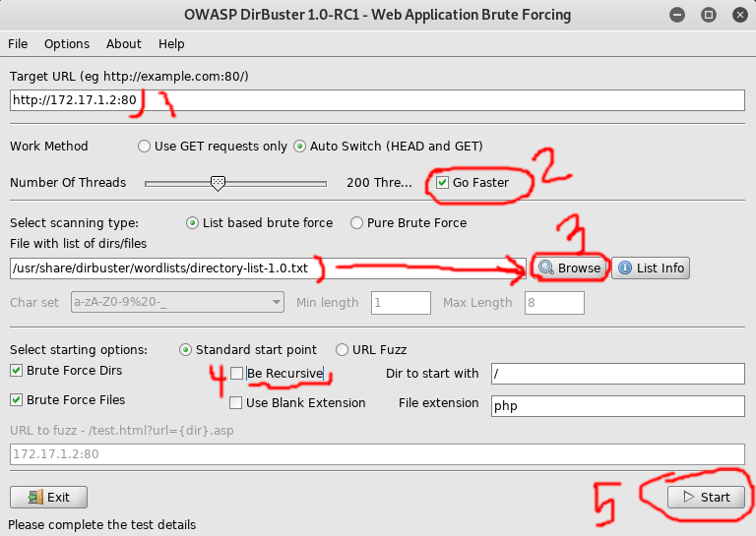Open the Options menu
The width and height of the screenshot is (756, 536).
67,44
